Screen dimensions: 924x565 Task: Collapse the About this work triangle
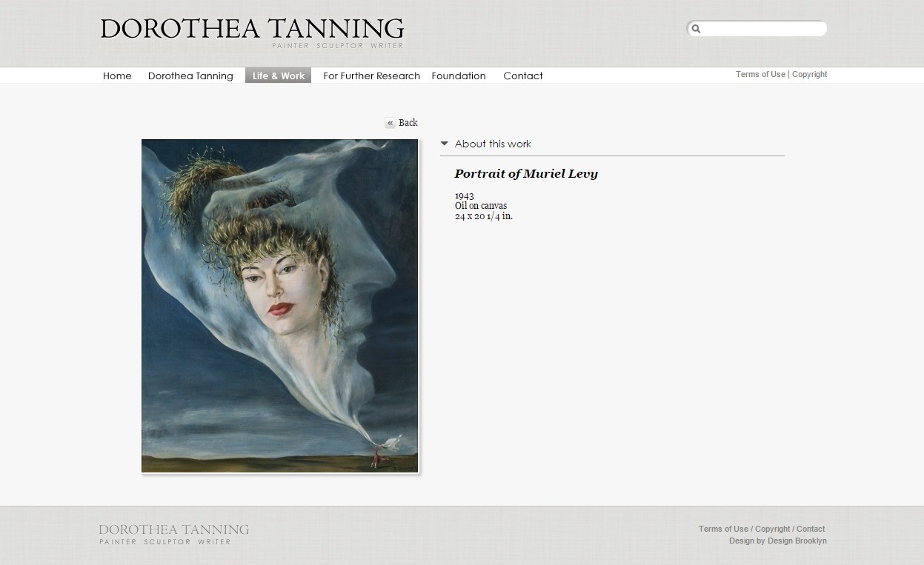445,144
